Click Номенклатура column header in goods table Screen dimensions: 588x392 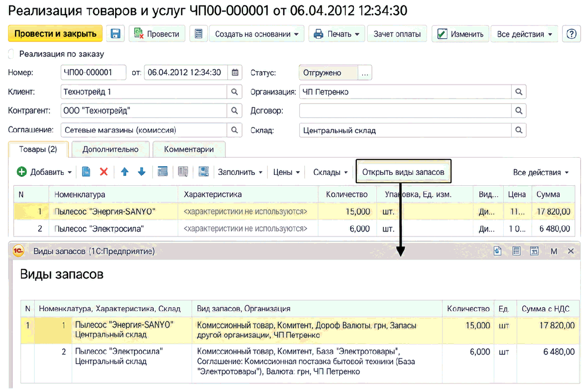click(x=114, y=195)
